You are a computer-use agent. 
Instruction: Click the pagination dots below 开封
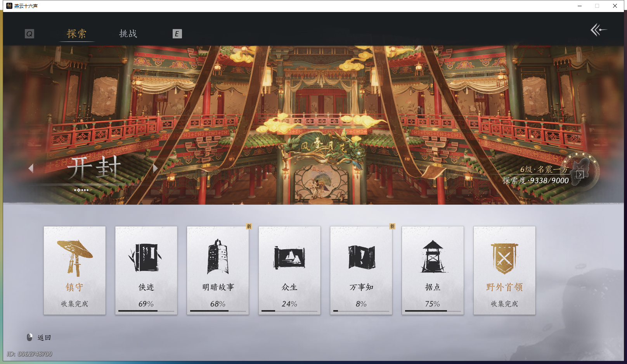point(82,190)
